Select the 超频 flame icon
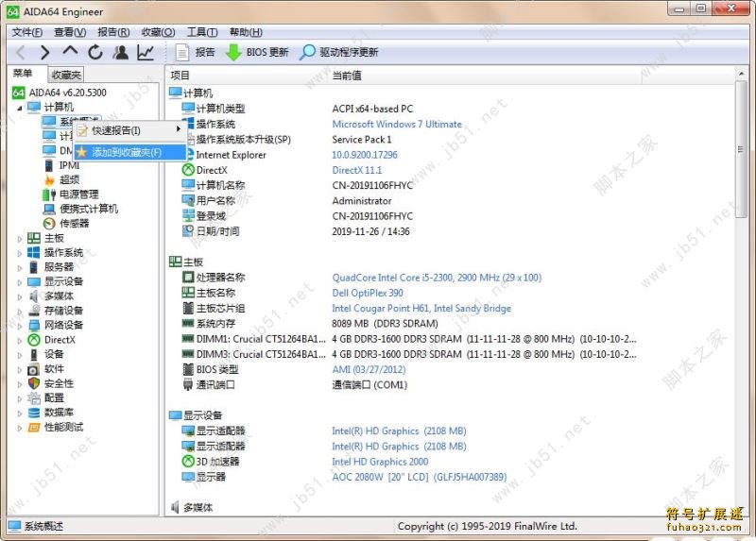This screenshot has width=756, height=541. [49, 179]
